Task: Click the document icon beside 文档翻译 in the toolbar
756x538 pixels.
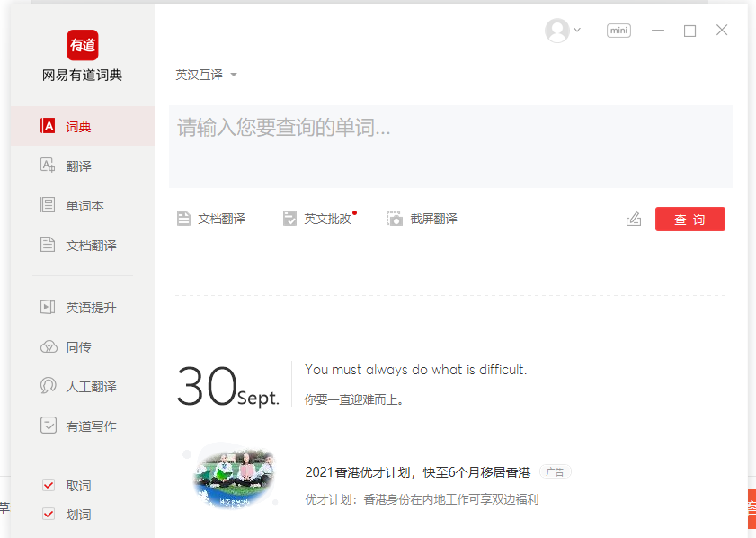Action: pos(183,219)
